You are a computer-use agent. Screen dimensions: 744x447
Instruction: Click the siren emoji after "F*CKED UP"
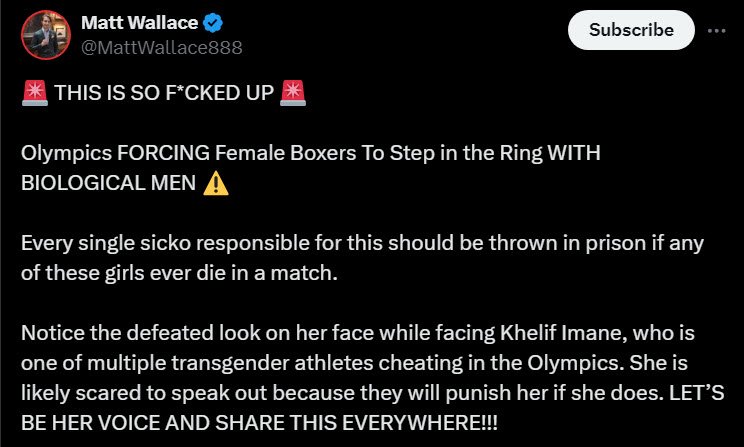[x=293, y=94]
